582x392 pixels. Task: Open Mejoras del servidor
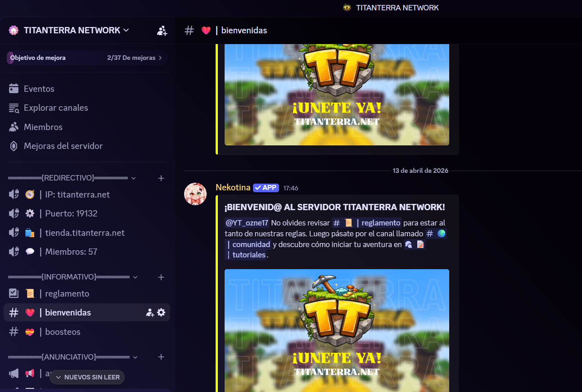(x=56, y=146)
